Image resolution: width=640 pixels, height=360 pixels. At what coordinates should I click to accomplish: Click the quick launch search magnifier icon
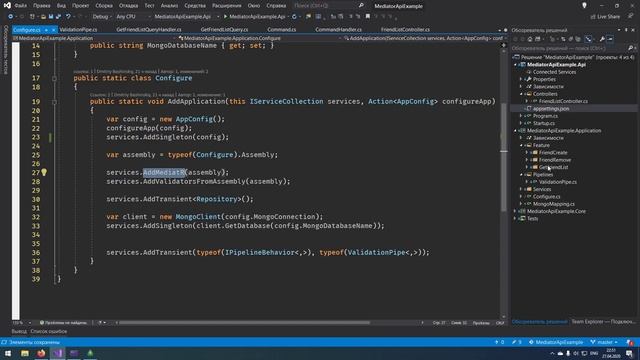click(361, 6)
